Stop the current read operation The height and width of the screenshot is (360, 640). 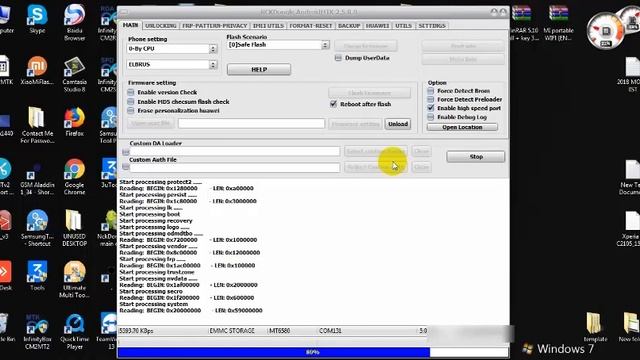pos(476,157)
